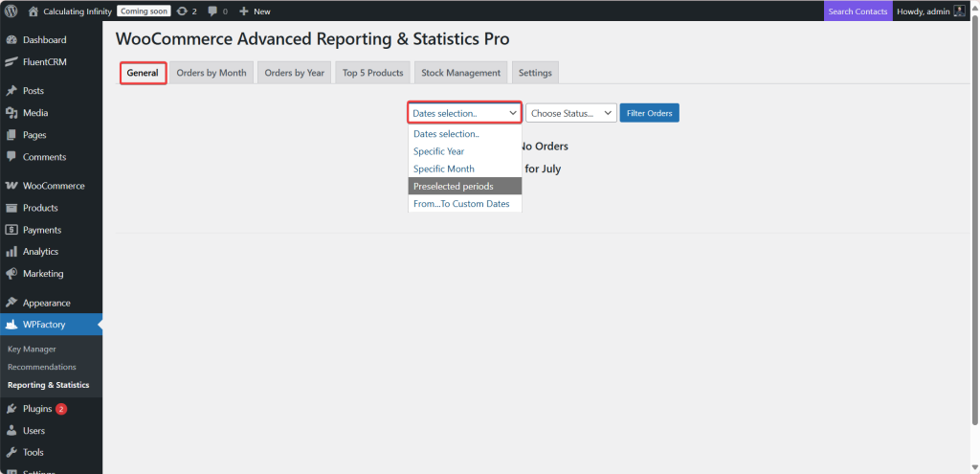
Task: Click the plus icon next to New
Action: (x=244, y=11)
